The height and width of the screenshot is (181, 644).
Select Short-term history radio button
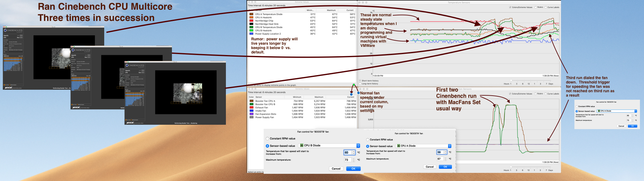tap(360, 81)
